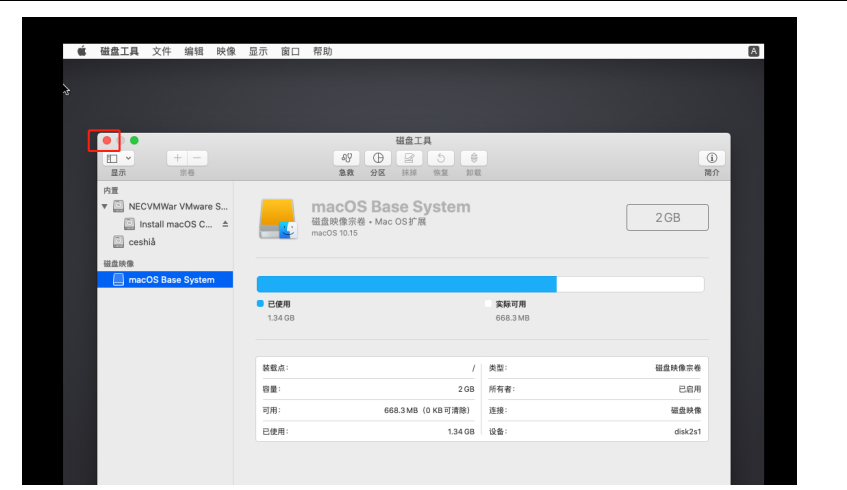This screenshot has height=490, width=847.
Task: Open the 文件 menu
Action: [x=162, y=51]
